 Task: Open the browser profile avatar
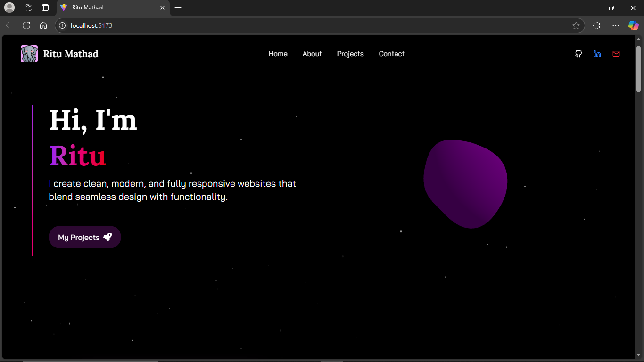10,8
